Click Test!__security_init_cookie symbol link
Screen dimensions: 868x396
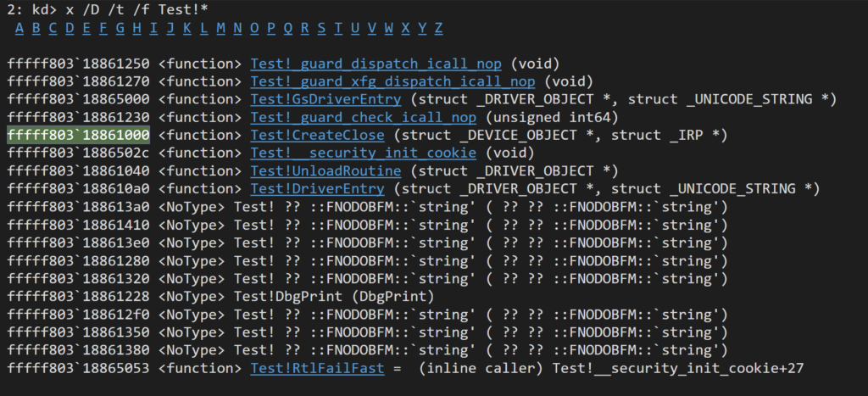tap(363, 153)
